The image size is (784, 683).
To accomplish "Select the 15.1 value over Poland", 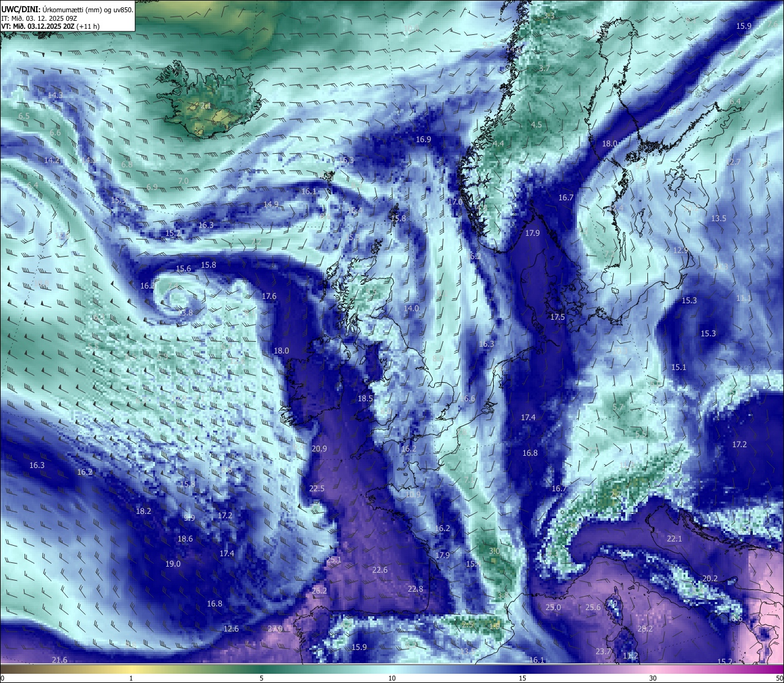I will point(679,367).
